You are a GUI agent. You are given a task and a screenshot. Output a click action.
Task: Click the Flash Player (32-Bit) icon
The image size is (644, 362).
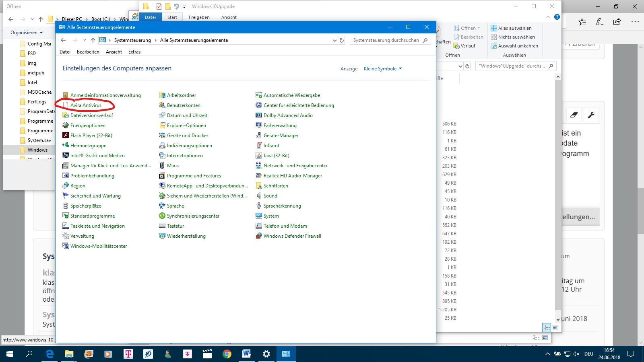[x=66, y=136]
